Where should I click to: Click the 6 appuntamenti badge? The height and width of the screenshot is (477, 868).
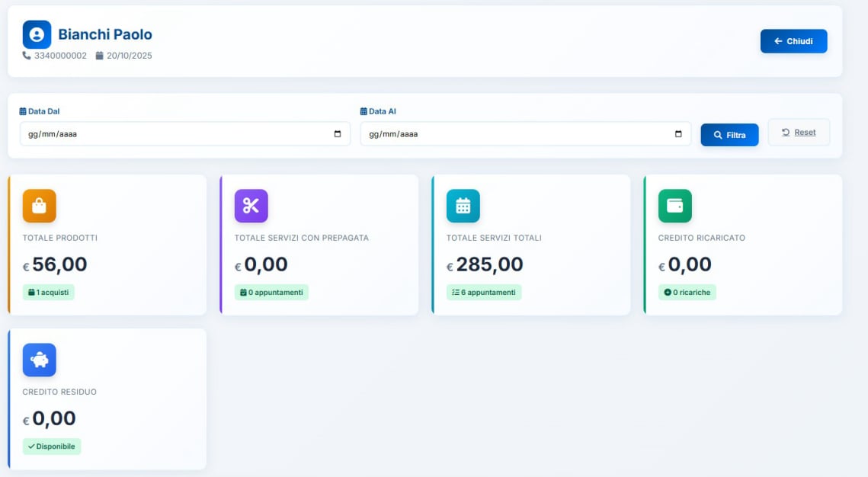(484, 293)
